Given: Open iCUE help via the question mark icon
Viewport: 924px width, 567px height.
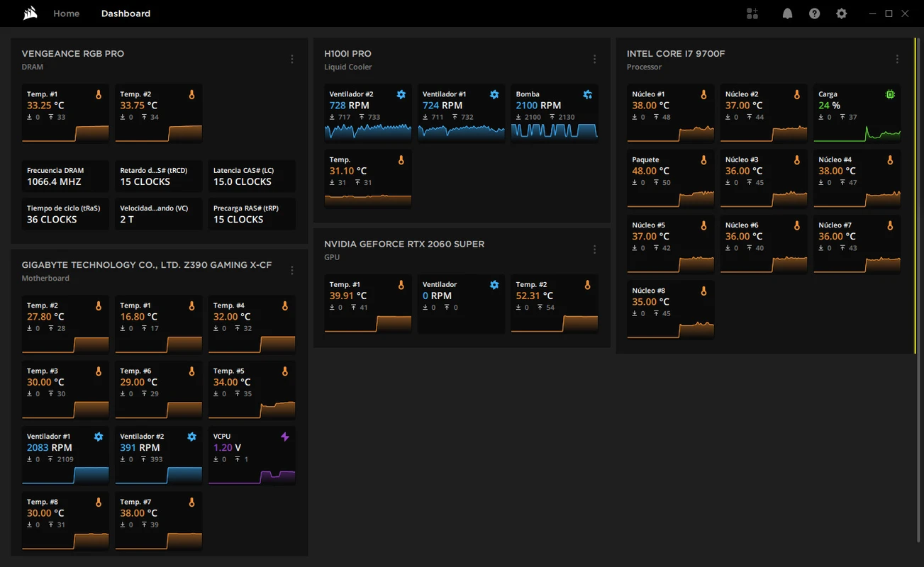Looking at the screenshot, I should [x=814, y=13].
